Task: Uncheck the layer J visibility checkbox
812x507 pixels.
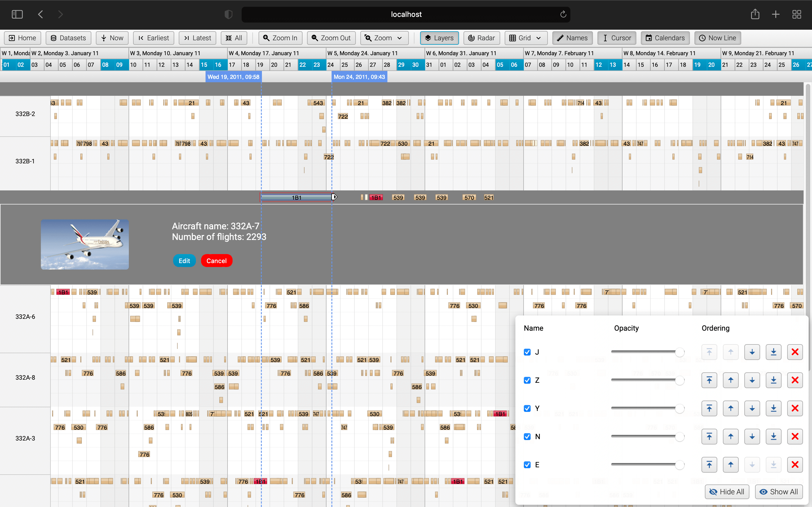Action: [527, 352]
